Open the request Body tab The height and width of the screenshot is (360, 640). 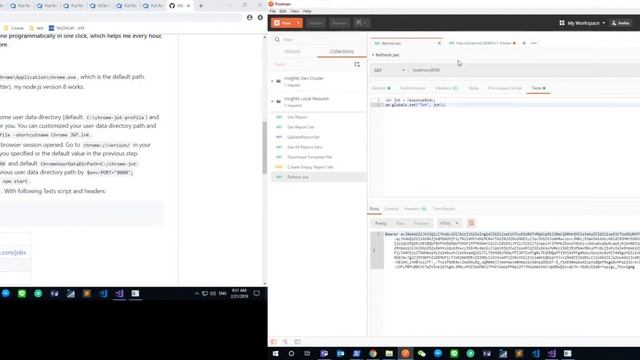[473, 88]
